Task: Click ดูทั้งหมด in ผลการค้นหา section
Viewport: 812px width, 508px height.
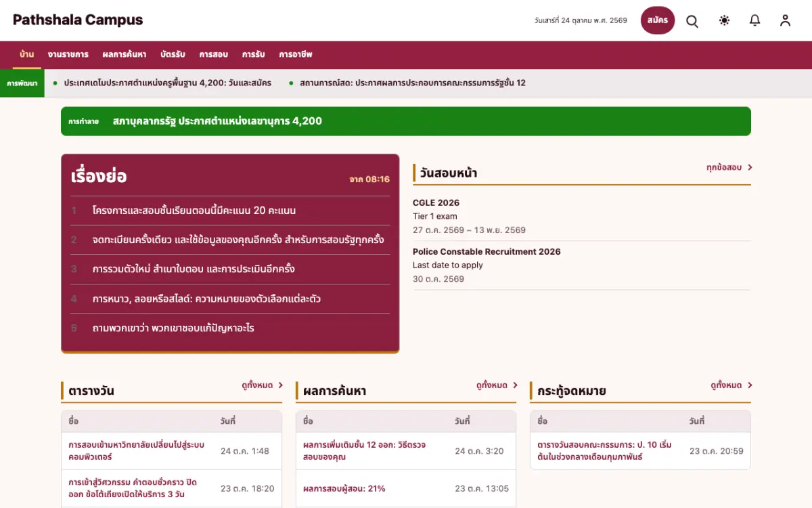Action: coord(497,385)
